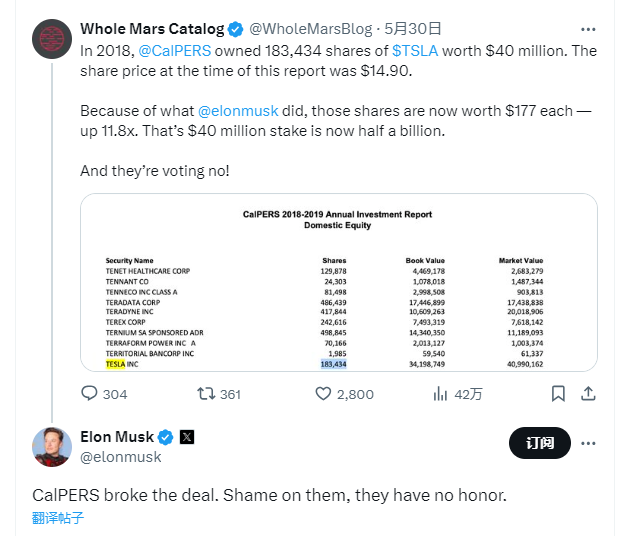This screenshot has height=536, width=641.
Task: Click the Elon Musk display name
Action: point(117,437)
